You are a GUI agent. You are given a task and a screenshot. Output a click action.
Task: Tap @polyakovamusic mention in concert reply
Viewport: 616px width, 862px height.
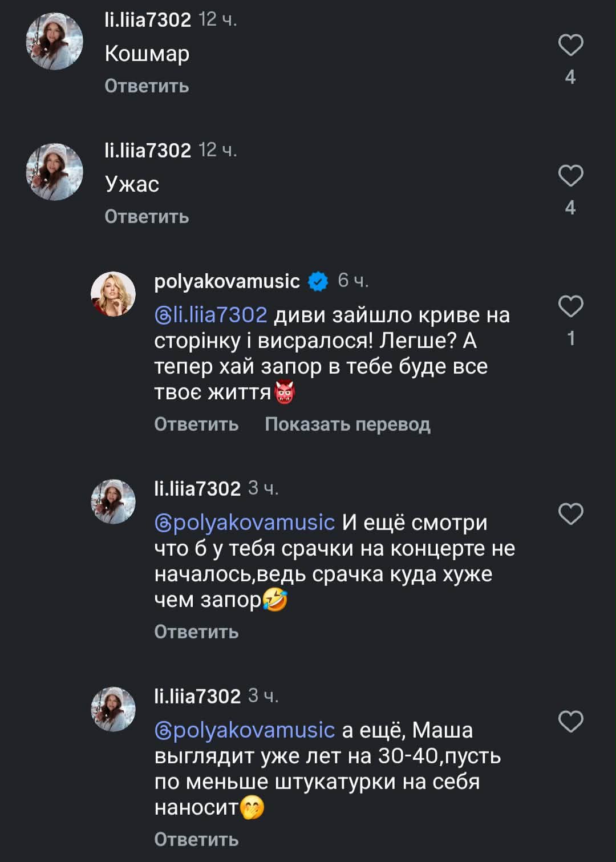245,523
